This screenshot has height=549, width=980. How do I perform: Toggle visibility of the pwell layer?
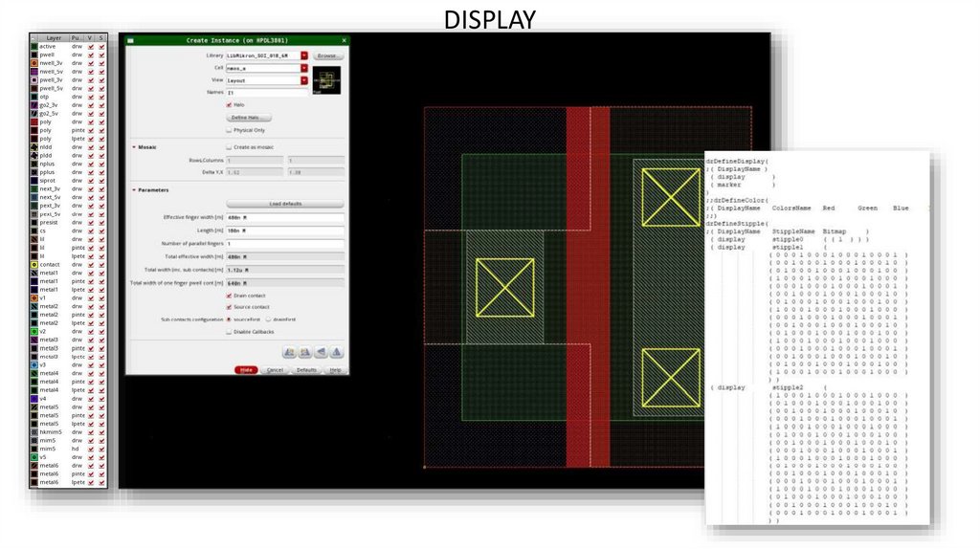91,55
